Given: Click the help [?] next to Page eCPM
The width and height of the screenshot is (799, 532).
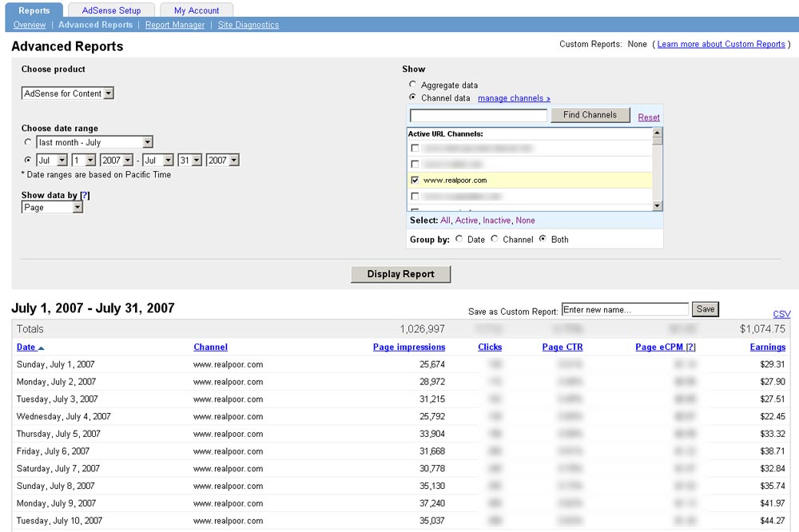Looking at the screenshot, I should coord(690,347).
